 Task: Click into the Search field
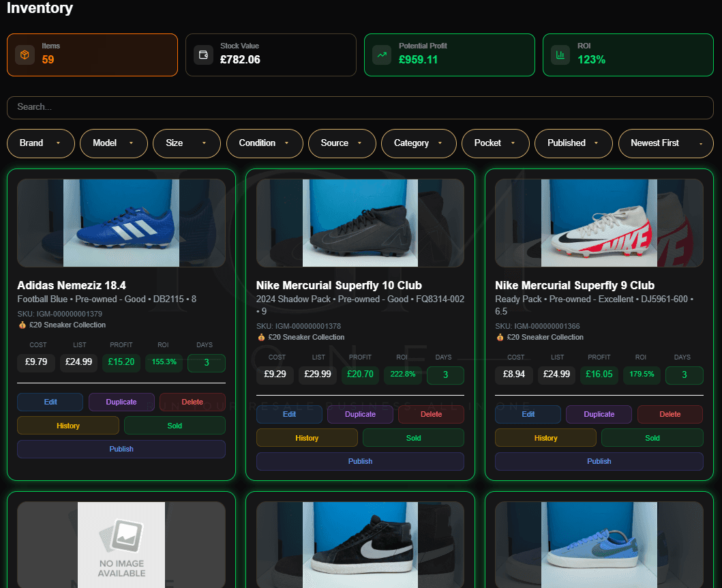pos(360,107)
